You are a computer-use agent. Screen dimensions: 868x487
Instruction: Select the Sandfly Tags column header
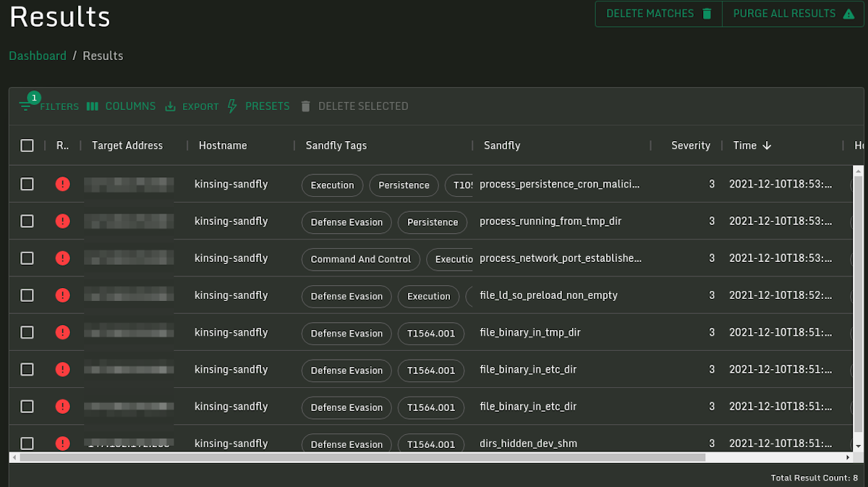(336, 145)
